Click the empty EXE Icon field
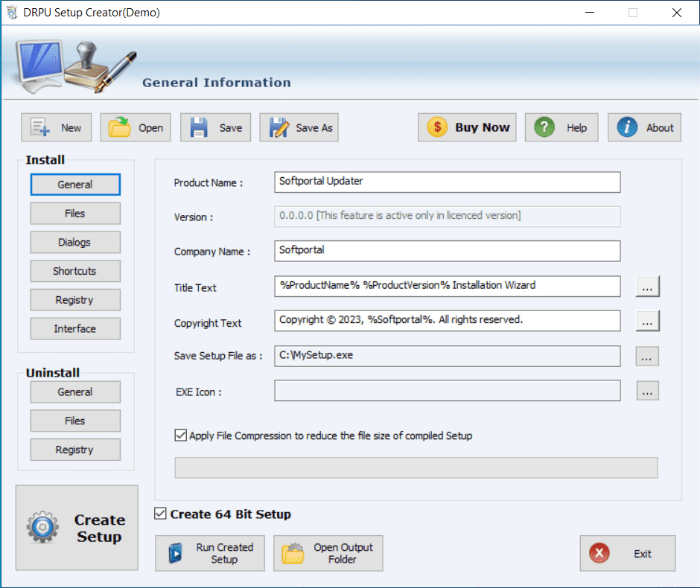This screenshot has width=700, height=588. (448, 391)
